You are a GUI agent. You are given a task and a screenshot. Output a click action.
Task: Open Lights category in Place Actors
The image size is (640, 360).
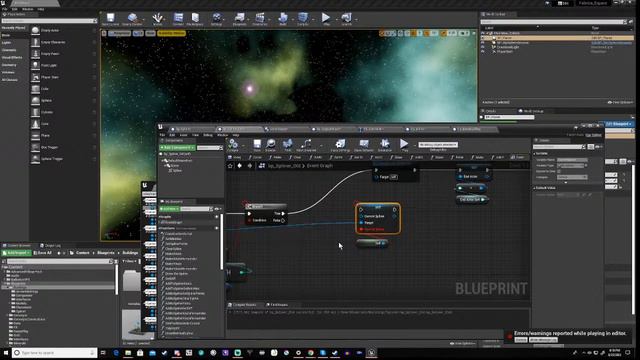(x=7, y=42)
